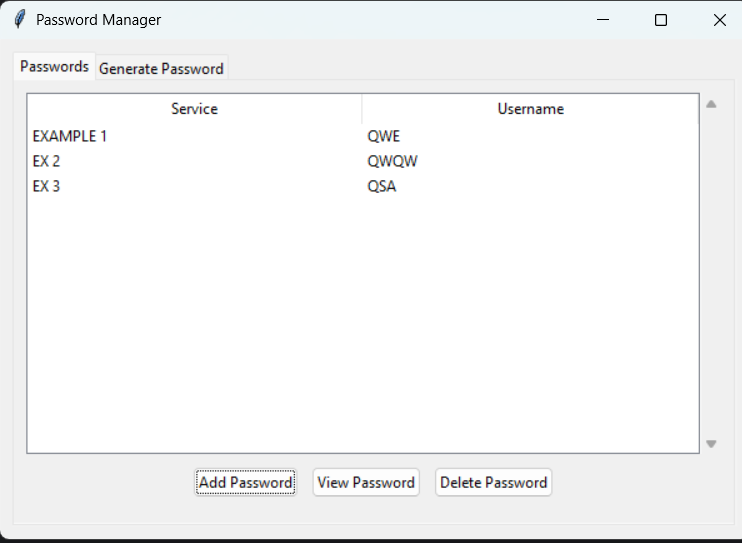This screenshot has height=543, width=742.
Task: Switch to the Generate Password tab
Action: [161, 69]
